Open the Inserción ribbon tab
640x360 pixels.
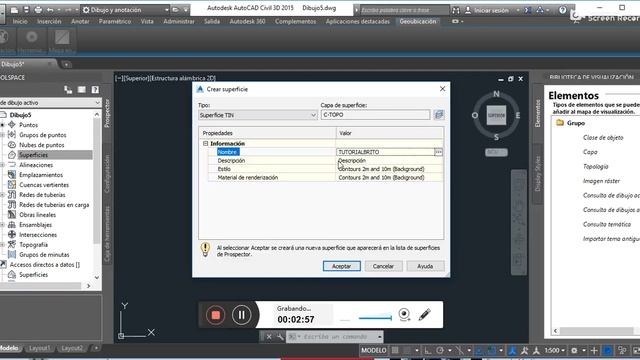[49, 21]
